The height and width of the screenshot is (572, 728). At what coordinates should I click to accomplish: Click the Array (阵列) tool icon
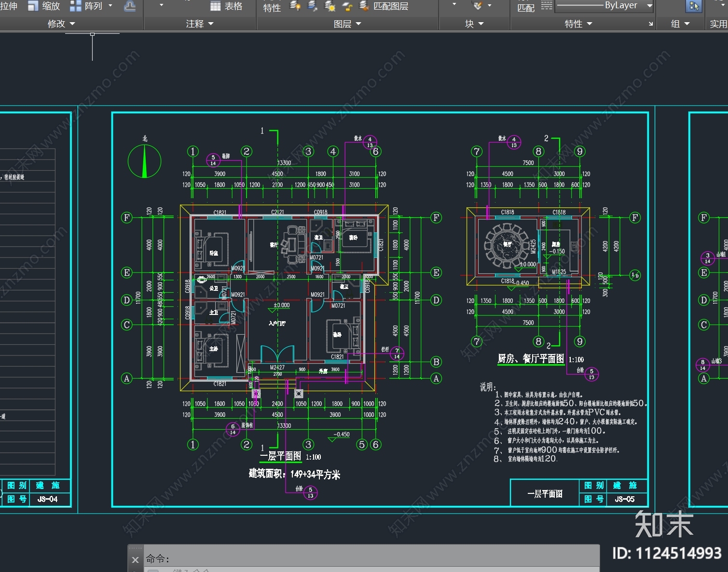pos(75,6)
